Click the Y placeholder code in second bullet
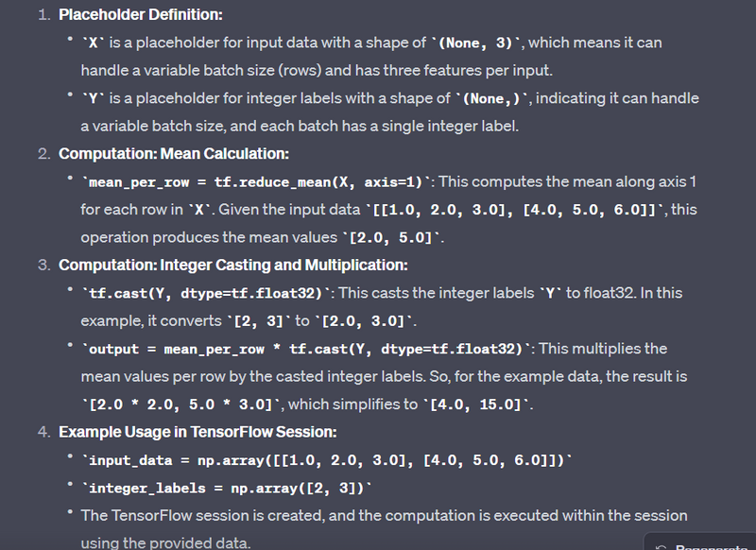The image size is (756, 550). [92, 98]
